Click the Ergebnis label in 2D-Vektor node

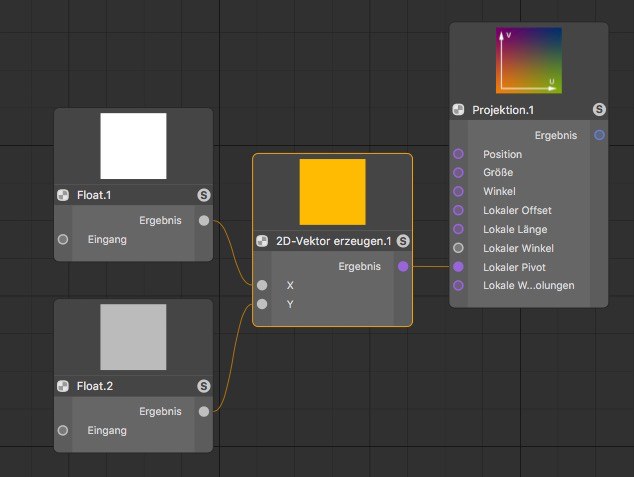click(x=359, y=266)
